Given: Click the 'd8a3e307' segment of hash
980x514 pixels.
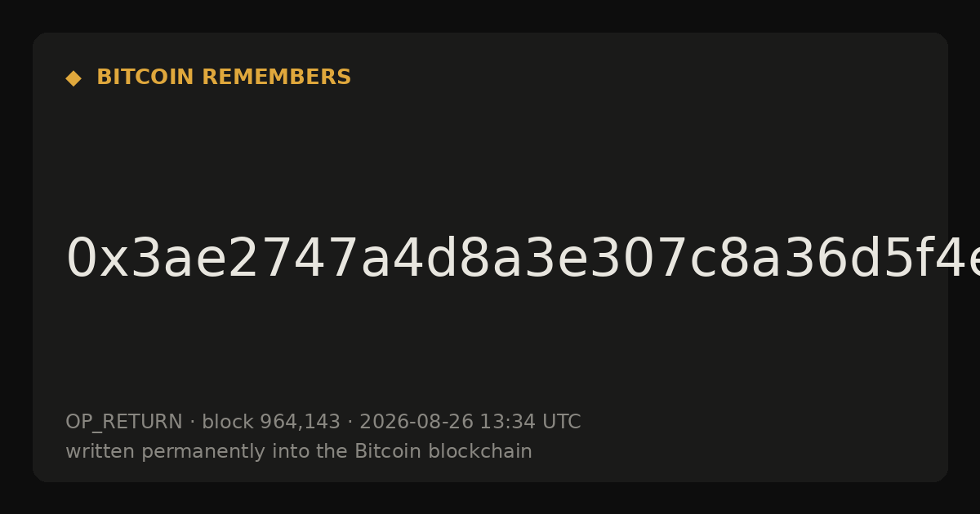Looking at the screenshot, I should click(x=537, y=259).
